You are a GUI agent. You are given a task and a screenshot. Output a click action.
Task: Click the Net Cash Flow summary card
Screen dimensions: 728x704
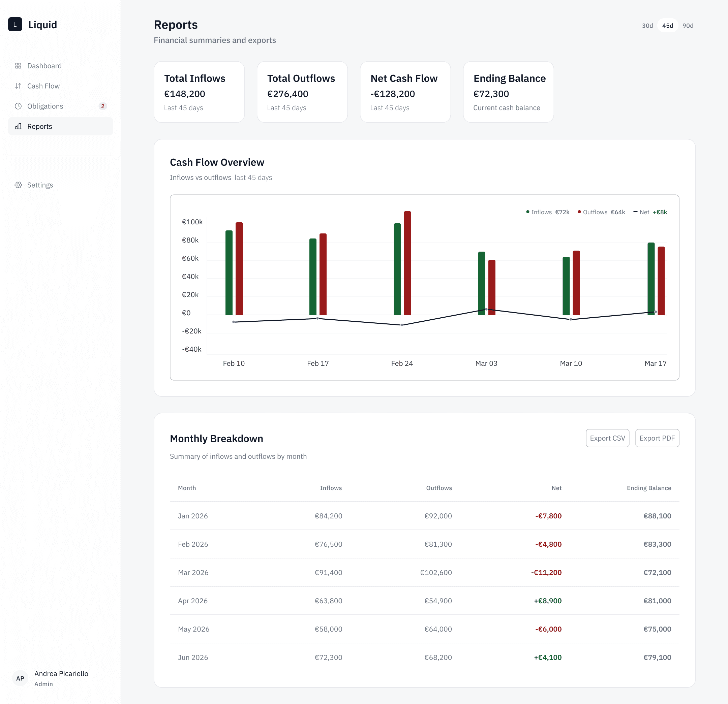pyautogui.click(x=405, y=92)
